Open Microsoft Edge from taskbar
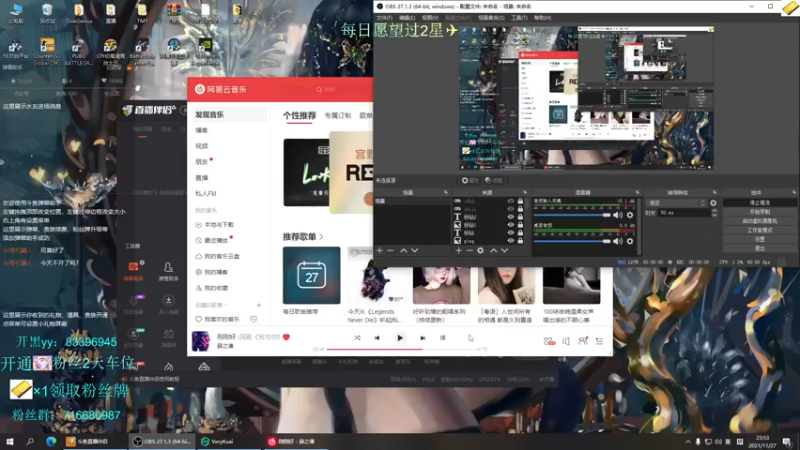This screenshot has width=800, height=450. pyautogui.click(x=51, y=441)
